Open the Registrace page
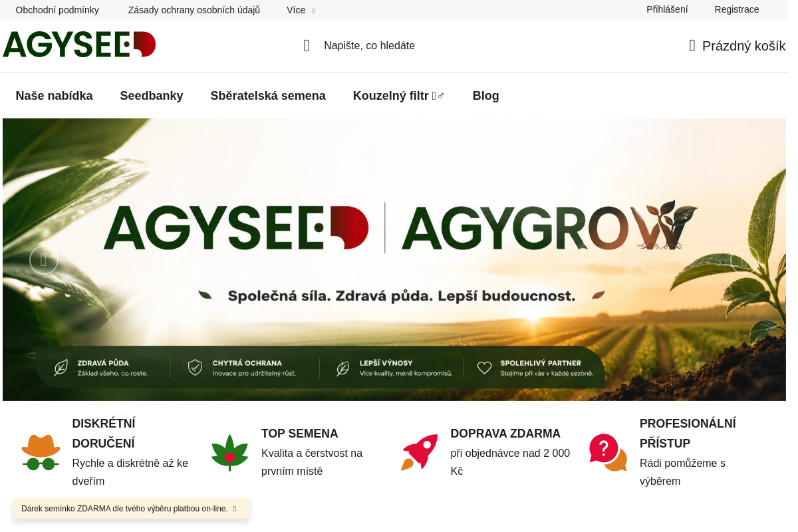This screenshot has width=798, height=532. click(736, 9)
